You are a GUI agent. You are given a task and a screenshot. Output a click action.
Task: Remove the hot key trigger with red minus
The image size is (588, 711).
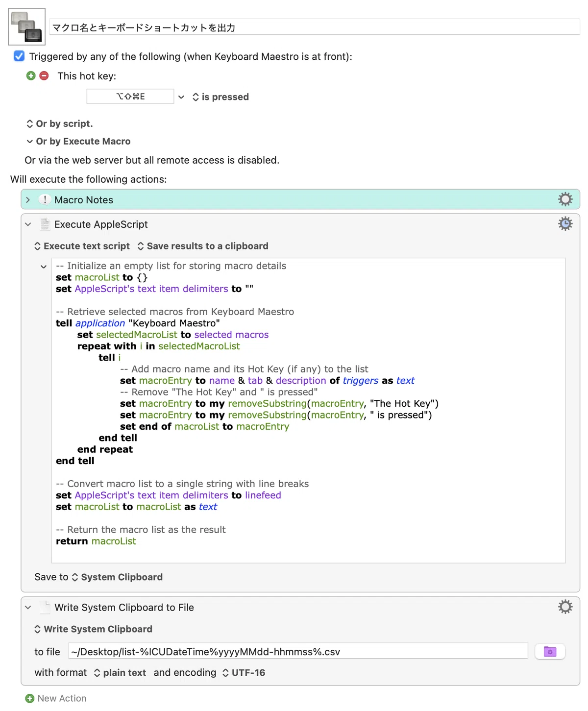[x=44, y=75]
